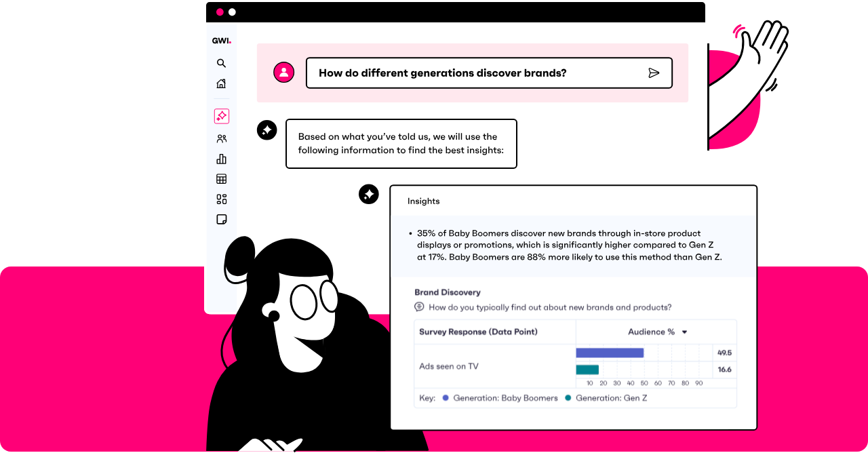Select the table grid icon in sidebar
This screenshot has height=453, width=868.
221,179
